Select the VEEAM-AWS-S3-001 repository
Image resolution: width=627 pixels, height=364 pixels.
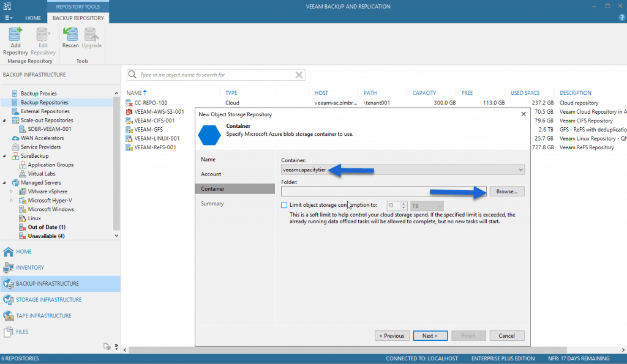159,112
